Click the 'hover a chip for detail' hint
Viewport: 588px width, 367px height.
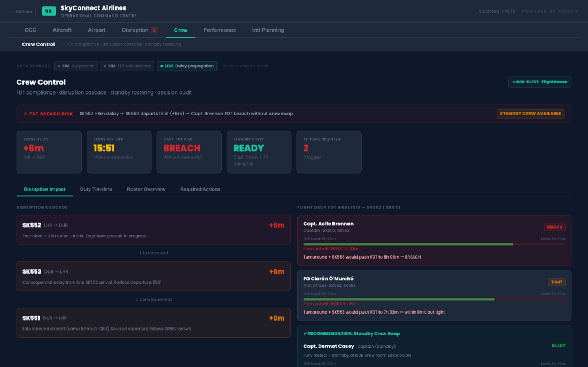(x=246, y=66)
